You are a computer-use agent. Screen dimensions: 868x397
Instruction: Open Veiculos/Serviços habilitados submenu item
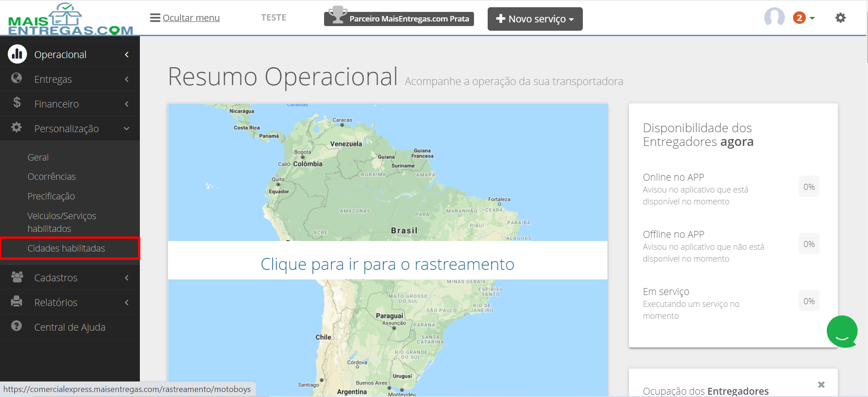tap(62, 222)
